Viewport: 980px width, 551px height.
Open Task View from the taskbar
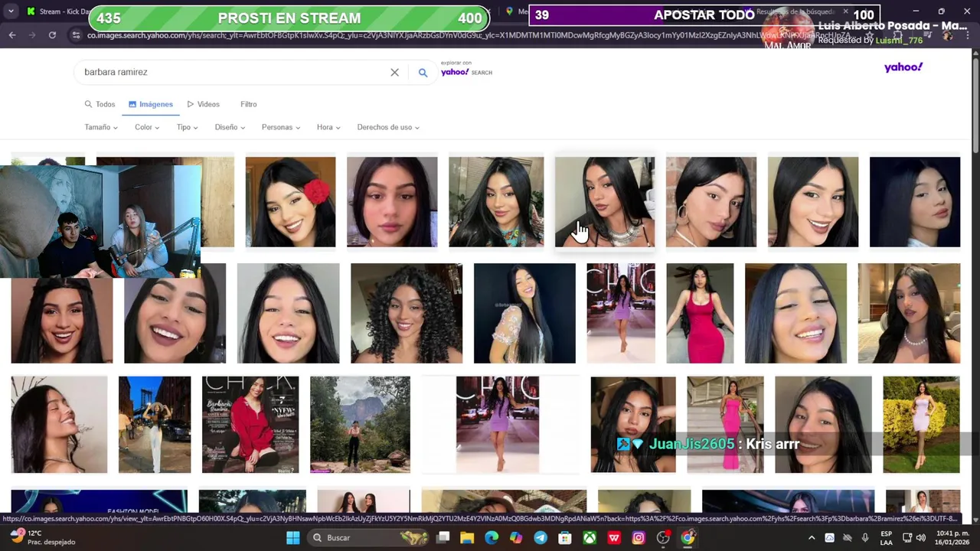(x=443, y=538)
